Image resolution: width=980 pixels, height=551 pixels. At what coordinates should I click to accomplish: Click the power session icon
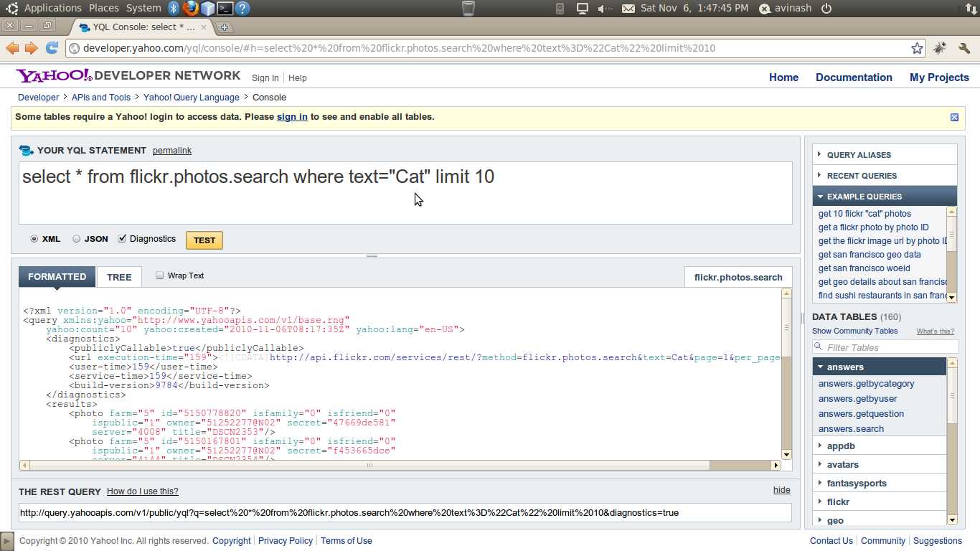pyautogui.click(x=826, y=9)
